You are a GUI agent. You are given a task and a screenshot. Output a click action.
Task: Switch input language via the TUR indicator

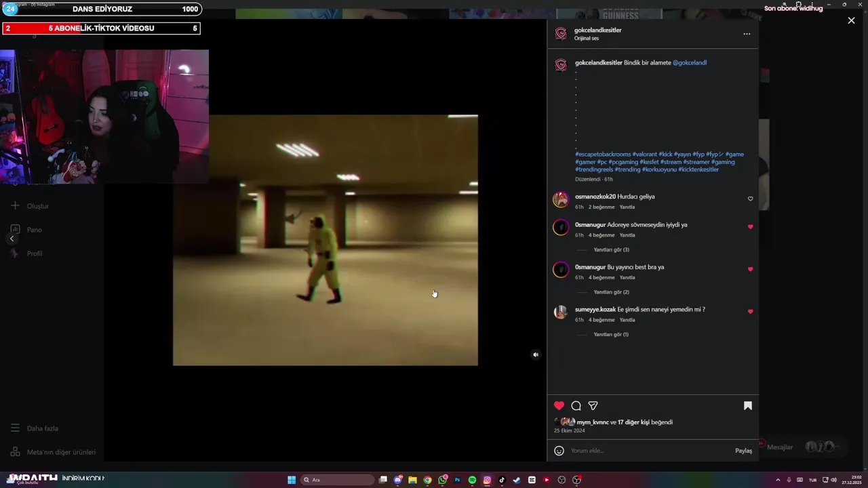(x=812, y=480)
